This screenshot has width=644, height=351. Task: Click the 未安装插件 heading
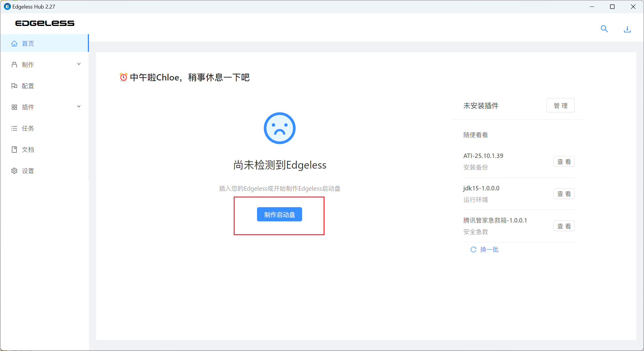click(x=481, y=106)
